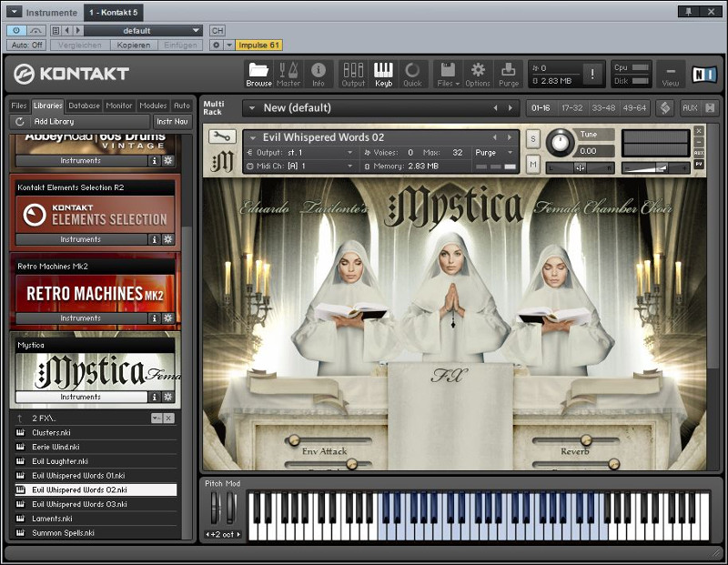The height and width of the screenshot is (565, 728).
Task: Click the Add Library button
Action: (79, 122)
